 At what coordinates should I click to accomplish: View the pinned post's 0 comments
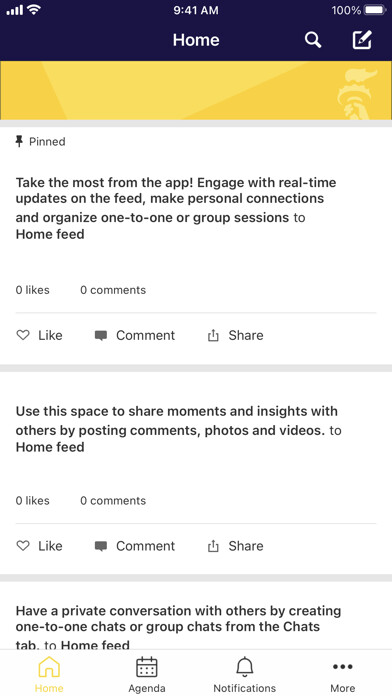pyautogui.click(x=113, y=290)
